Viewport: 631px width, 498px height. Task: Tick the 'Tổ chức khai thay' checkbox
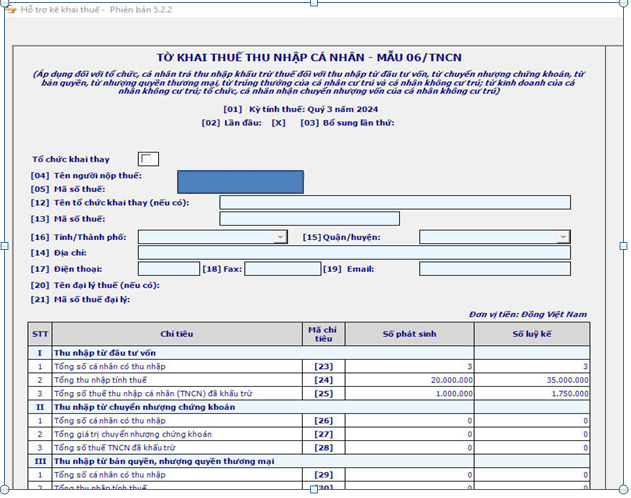point(148,159)
